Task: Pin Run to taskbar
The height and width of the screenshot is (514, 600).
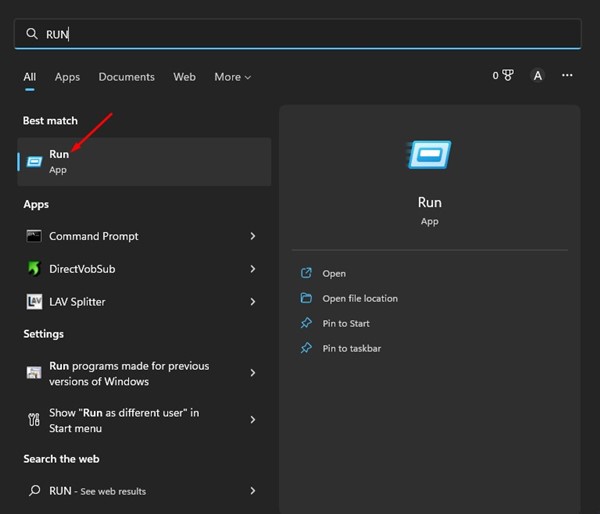Action: [x=350, y=348]
